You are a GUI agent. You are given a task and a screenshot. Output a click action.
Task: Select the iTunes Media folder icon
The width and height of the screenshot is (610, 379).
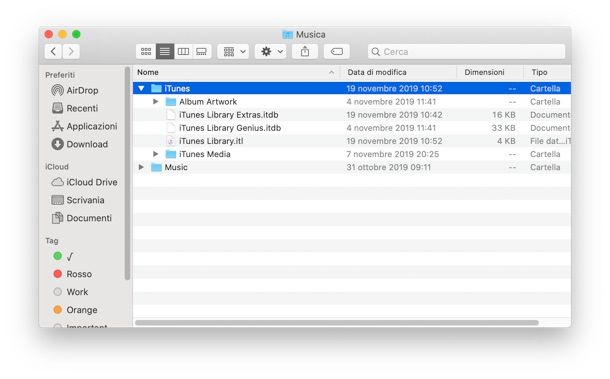coord(171,154)
